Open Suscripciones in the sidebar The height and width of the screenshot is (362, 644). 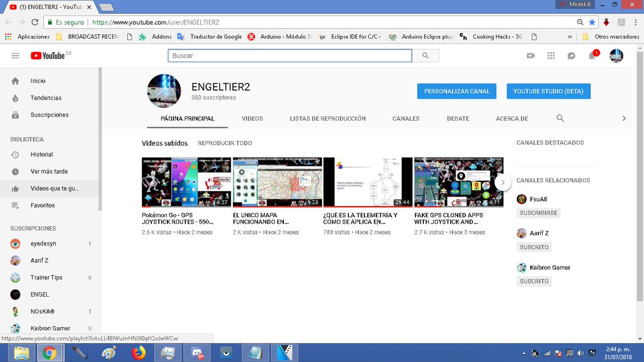click(x=50, y=115)
